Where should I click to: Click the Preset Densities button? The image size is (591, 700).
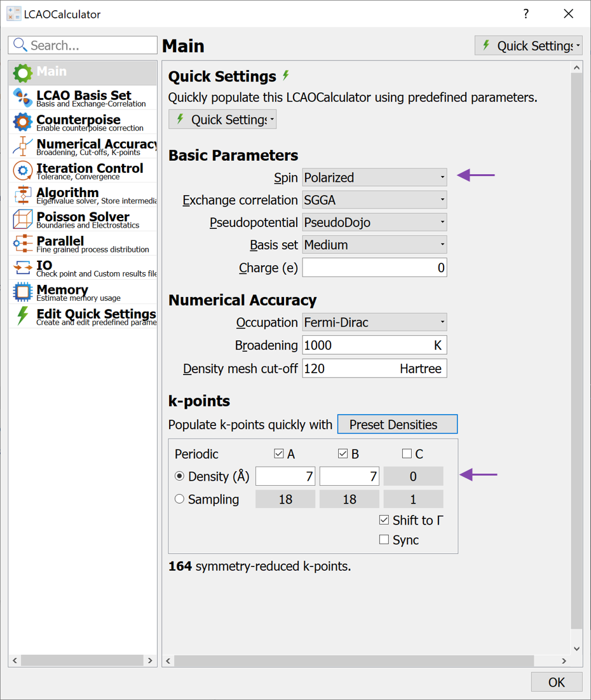[397, 424]
